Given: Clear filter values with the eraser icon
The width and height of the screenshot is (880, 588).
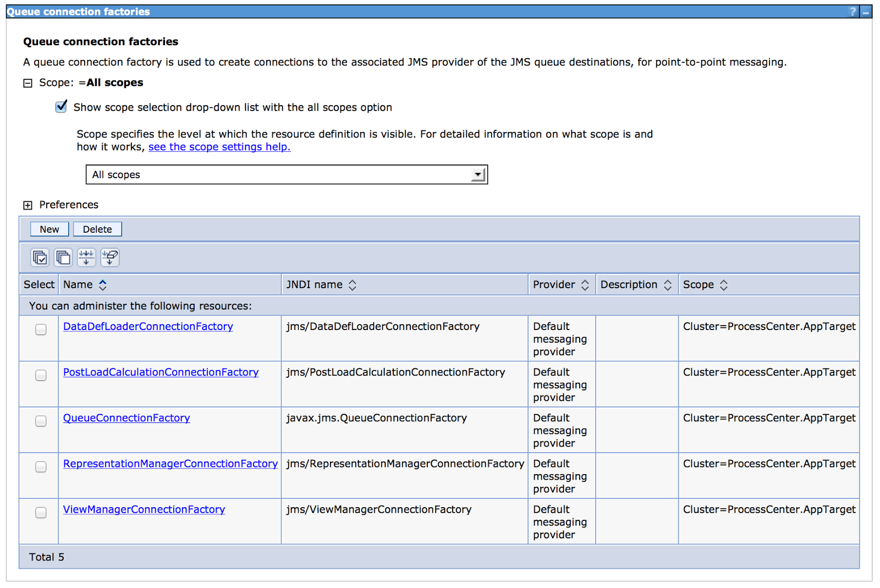Looking at the screenshot, I should point(109,257).
